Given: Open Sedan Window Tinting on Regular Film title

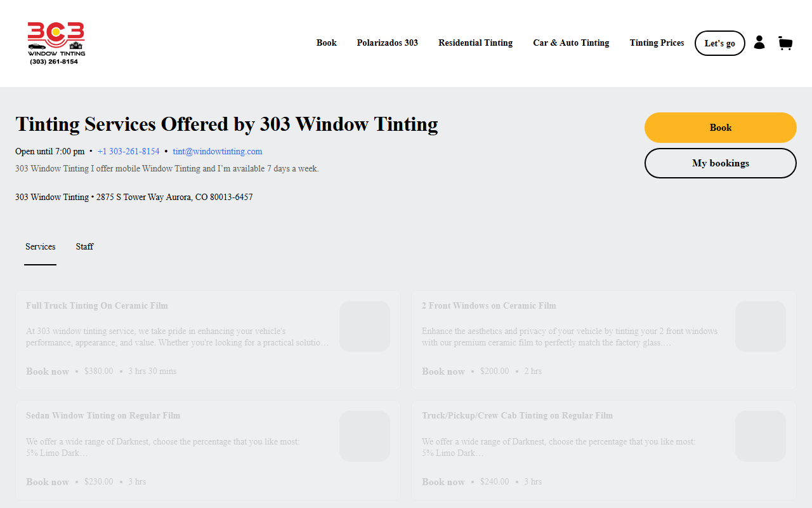Looking at the screenshot, I should (103, 415).
